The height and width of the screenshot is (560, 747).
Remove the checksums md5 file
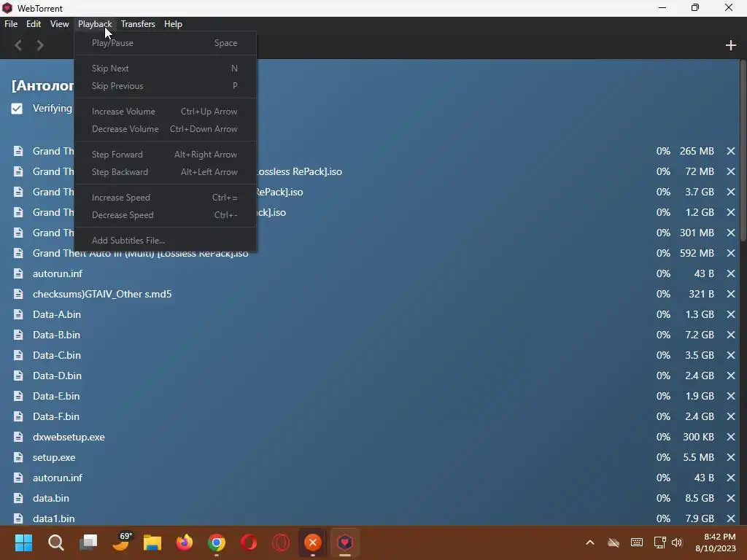point(731,294)
